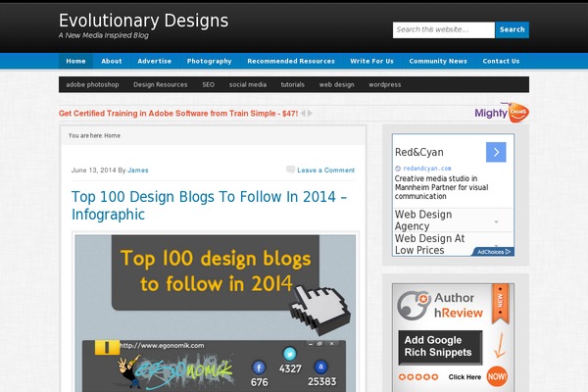Open the Write For Us page
The height and width of the screenshot is (392, 588).
tap(372, 61)
